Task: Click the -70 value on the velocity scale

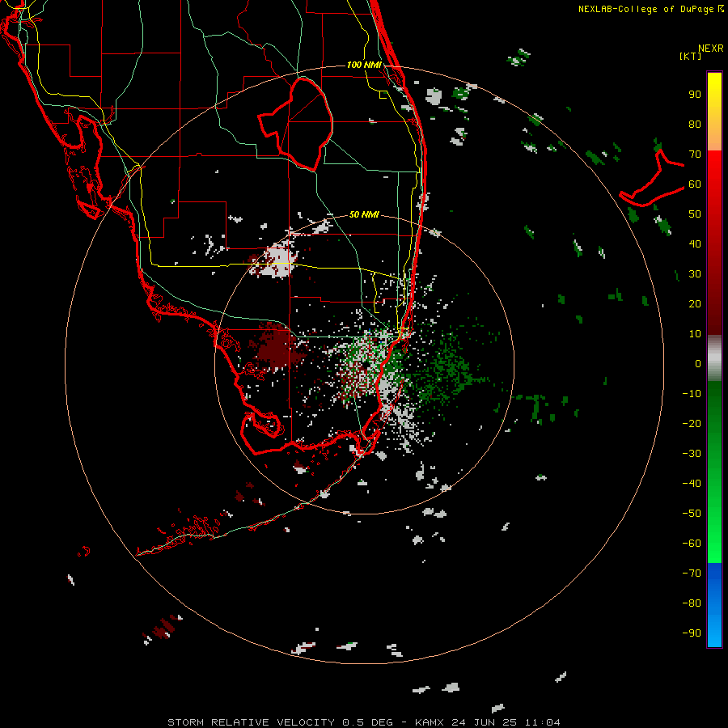Action: click(692, 573)
